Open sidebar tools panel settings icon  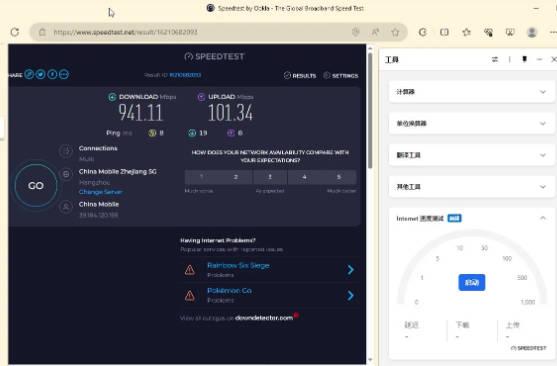coord(495,59)
